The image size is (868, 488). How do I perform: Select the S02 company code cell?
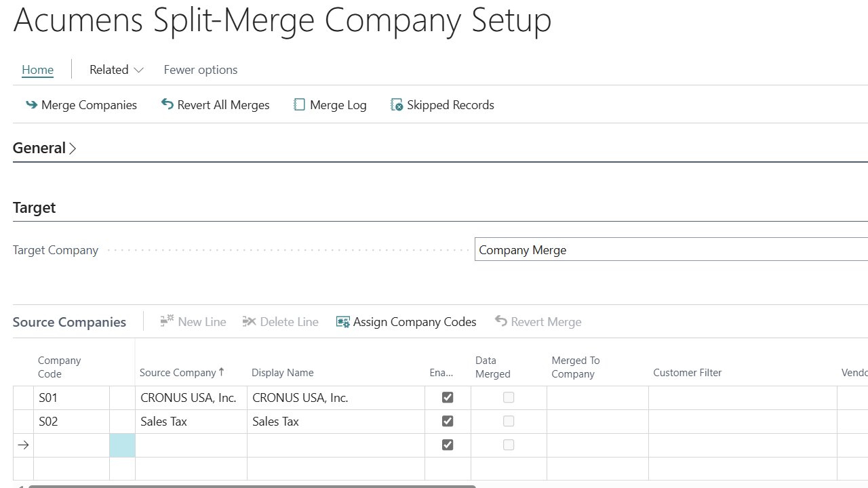tap(71, 422)
